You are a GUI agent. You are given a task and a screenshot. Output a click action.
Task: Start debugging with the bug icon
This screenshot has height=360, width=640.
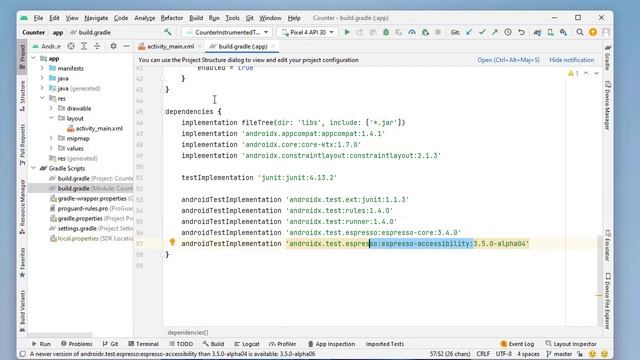click(x=386, y=32)
